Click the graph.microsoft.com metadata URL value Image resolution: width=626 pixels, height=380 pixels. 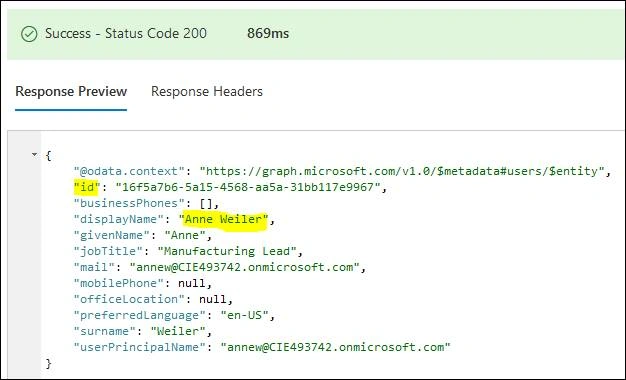pos(402,171)
